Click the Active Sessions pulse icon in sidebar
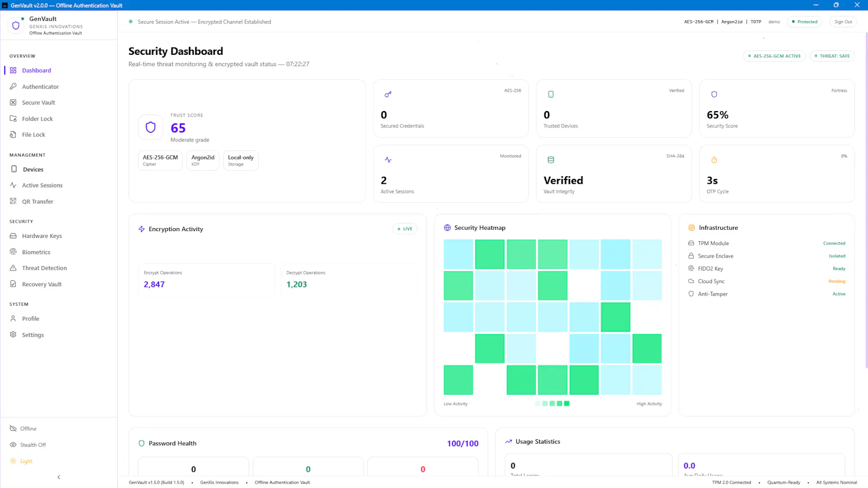 pyautogui.click(x=13, y=185)
